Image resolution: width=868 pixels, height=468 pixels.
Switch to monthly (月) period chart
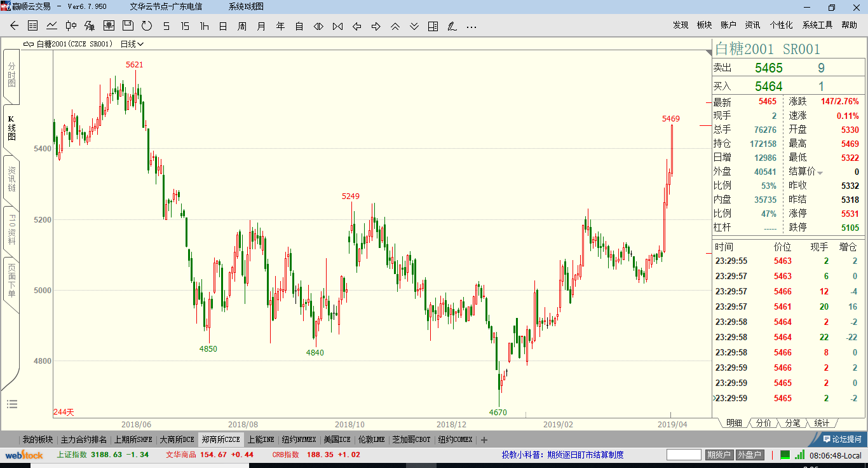pyautogui.click(x=261, y=26)
